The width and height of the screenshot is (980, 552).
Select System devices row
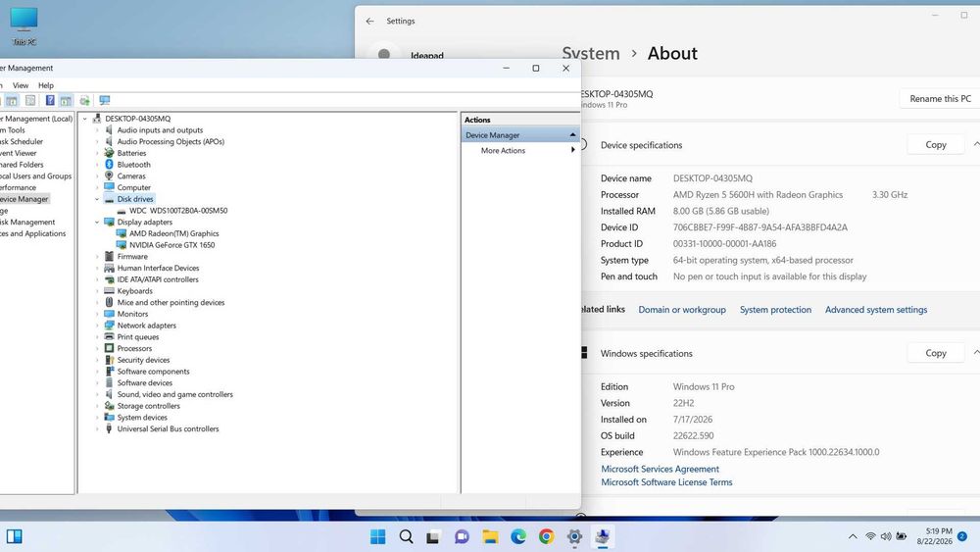142,418
